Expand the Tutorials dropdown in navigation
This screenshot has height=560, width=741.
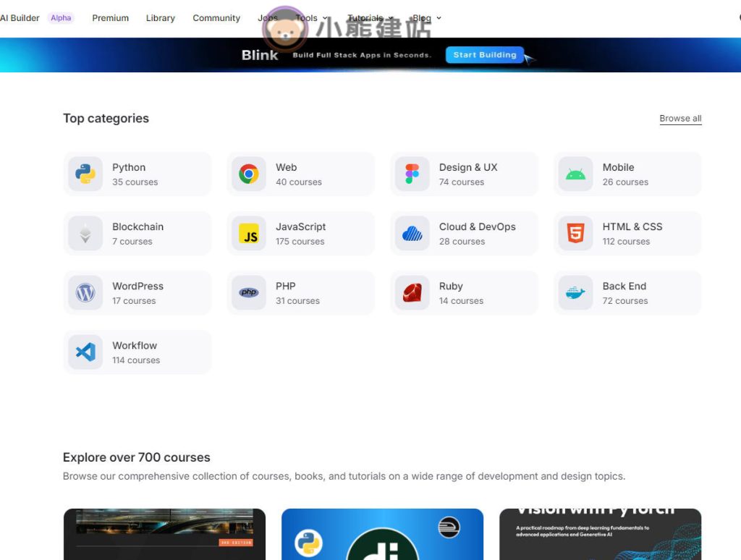370,18
